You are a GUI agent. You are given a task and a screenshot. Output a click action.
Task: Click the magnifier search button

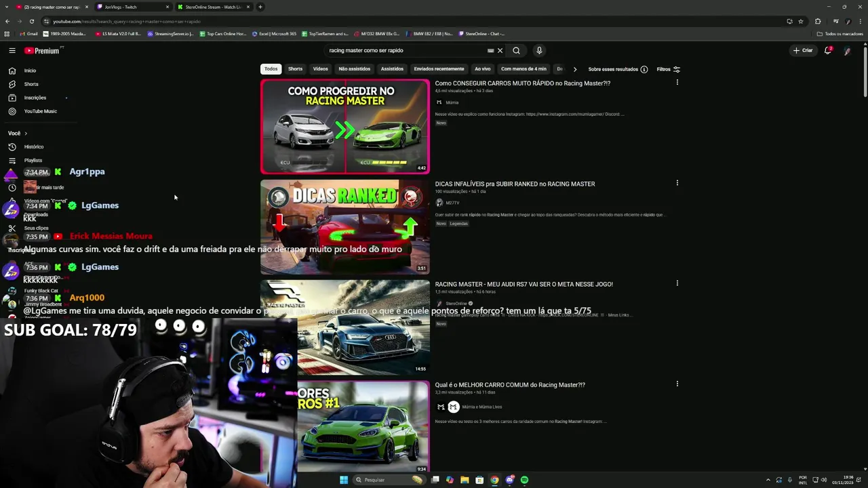(x=516, y=50)
